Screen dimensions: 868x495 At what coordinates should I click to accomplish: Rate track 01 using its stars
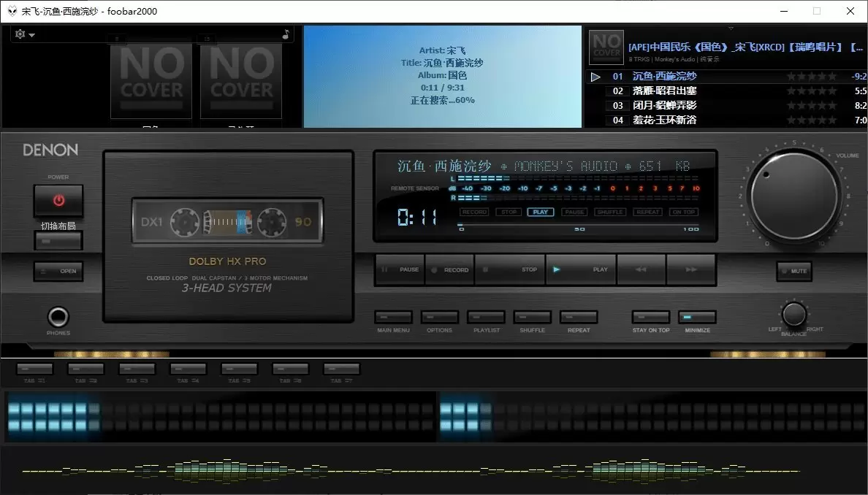tap(812, 77)
